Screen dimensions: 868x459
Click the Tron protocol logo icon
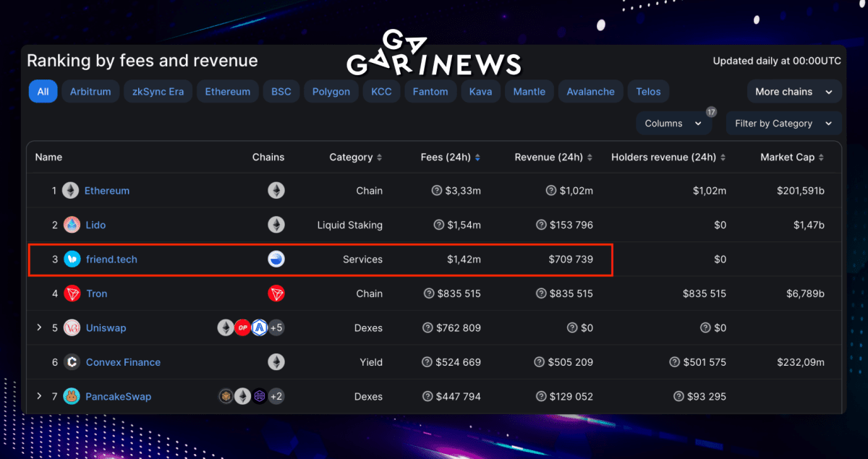(72, 293)
